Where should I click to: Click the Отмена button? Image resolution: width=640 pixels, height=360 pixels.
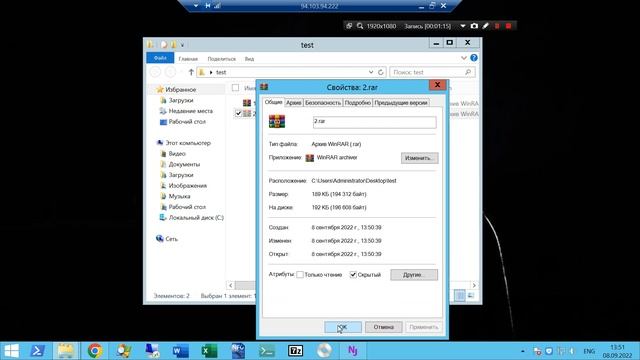click(x=383, y=327)
